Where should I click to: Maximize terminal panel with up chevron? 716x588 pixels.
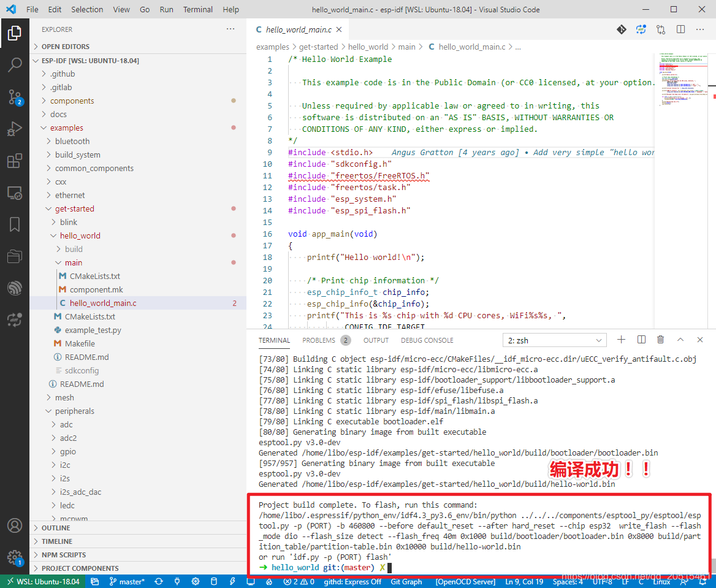click(680, 340)
